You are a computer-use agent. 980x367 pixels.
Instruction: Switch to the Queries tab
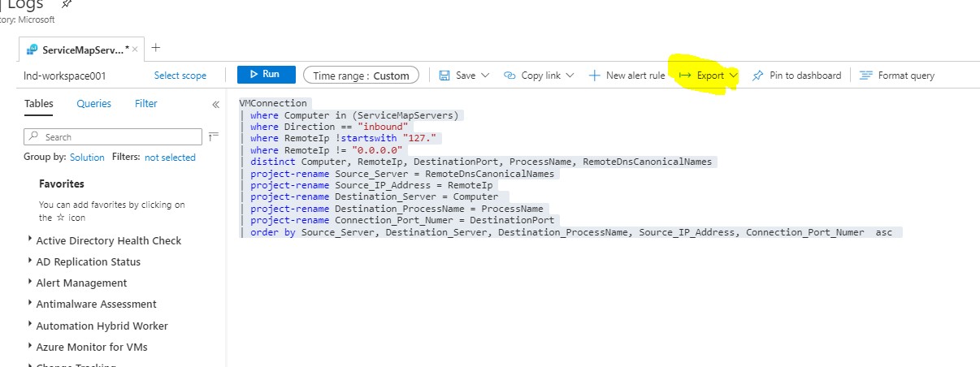[94, 104]
